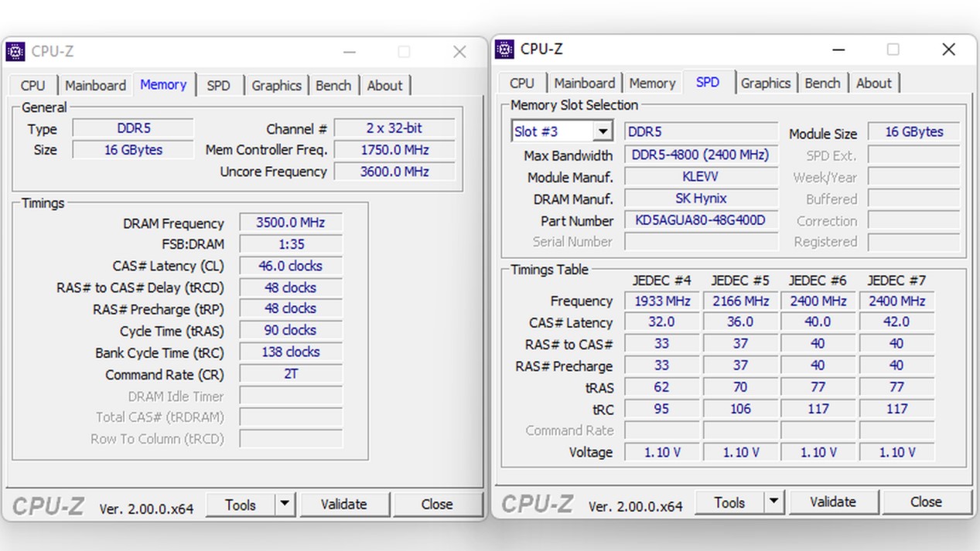This screenshot has width=980, height=551.
Task: Click the CPU-Z branding logo in right window
Action: pyautogui.click(x=537, y=504)
